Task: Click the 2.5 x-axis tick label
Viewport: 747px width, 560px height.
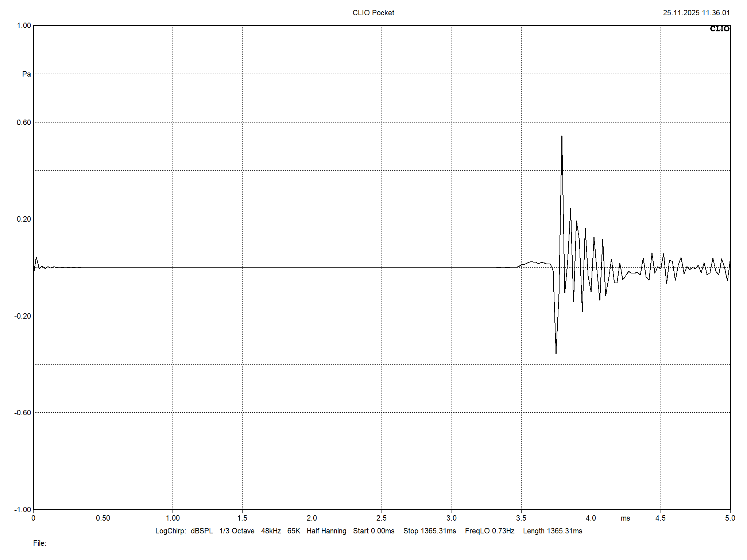Action: (x=382, y=518)
